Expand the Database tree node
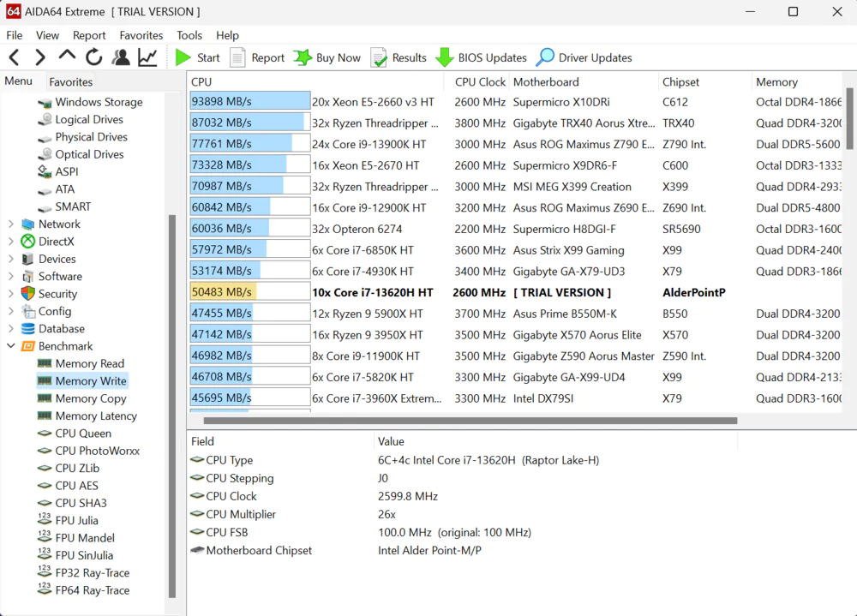The height and width of the screenshot is (616, 857). click(11, 328)
